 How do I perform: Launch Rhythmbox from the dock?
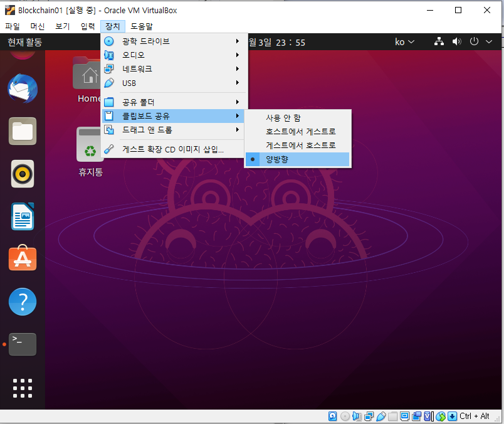pyautogui.click(x=23, y=174)
